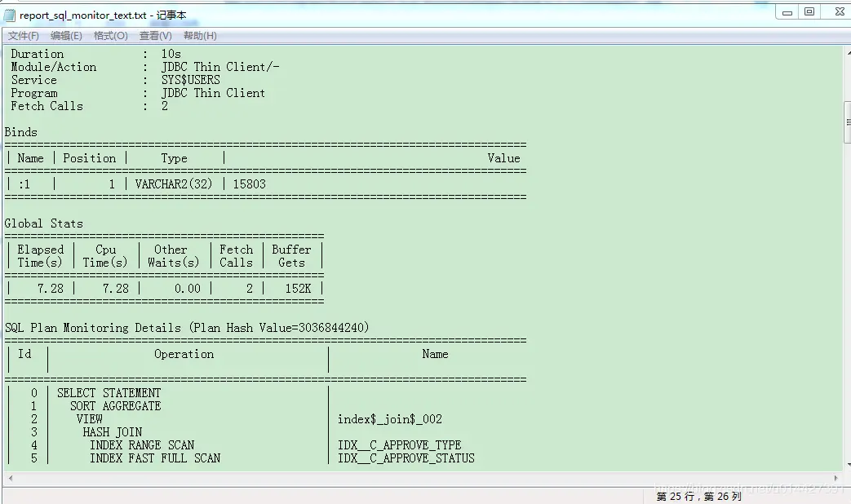The image size is (851, 504).
Task: Click the bind value 15803
Action: tap(249, 184)
